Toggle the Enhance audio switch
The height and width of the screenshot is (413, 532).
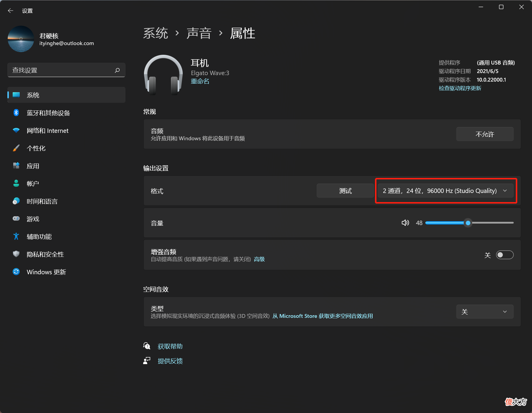pyautogui.click(x=505, y=255)
